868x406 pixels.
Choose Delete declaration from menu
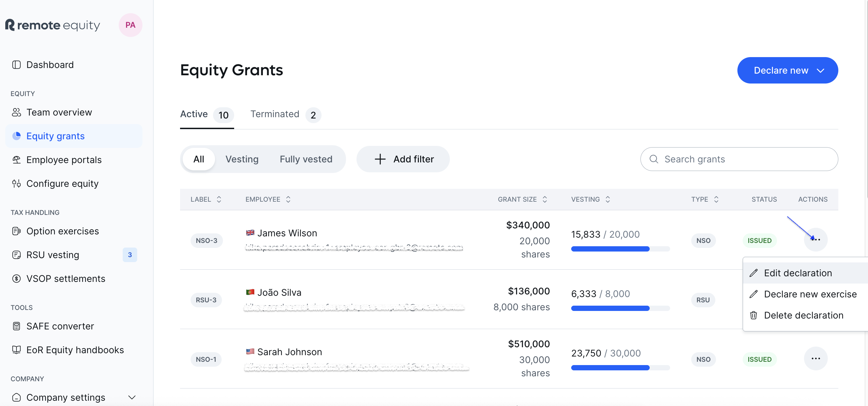pos(805,315)
